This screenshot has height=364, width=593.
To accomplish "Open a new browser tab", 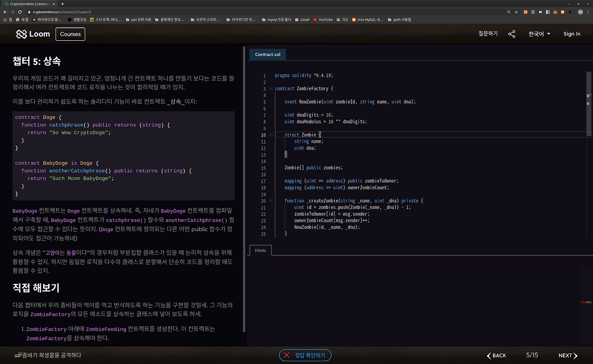I will 63,4.
